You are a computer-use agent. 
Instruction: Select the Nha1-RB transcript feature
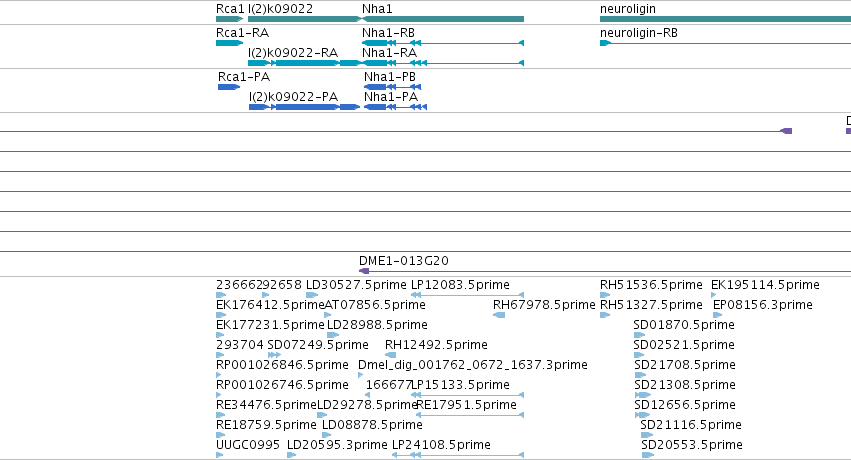point(443,43)
